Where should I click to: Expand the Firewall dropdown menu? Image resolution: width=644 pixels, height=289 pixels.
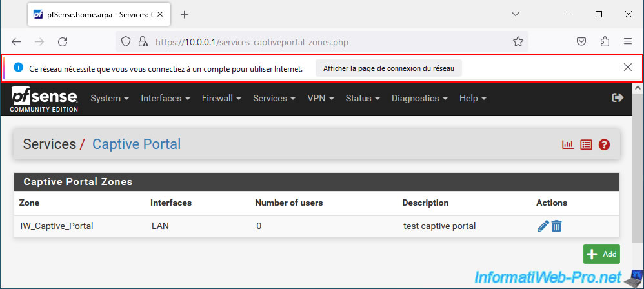pos(221,99)
